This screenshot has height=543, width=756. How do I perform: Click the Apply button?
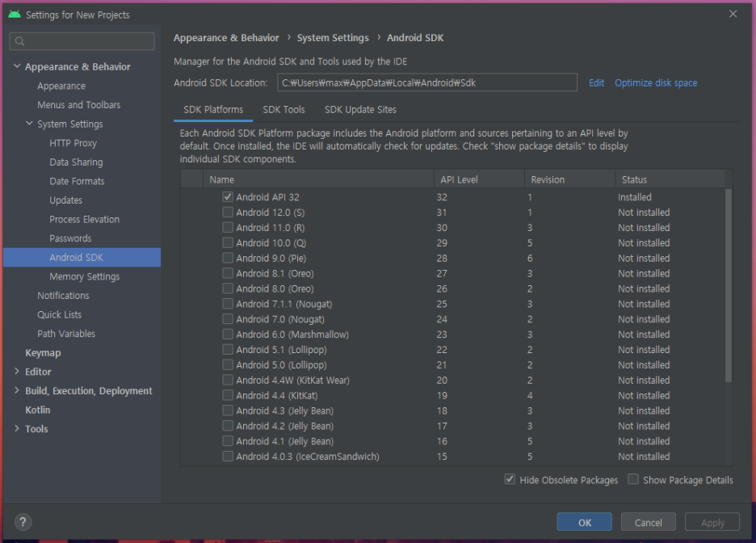click(x=712, y=522)
